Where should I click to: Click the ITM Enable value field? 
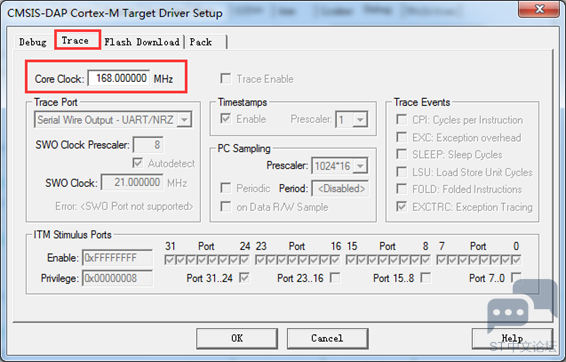pyautogui.click(x=117, y=258)
